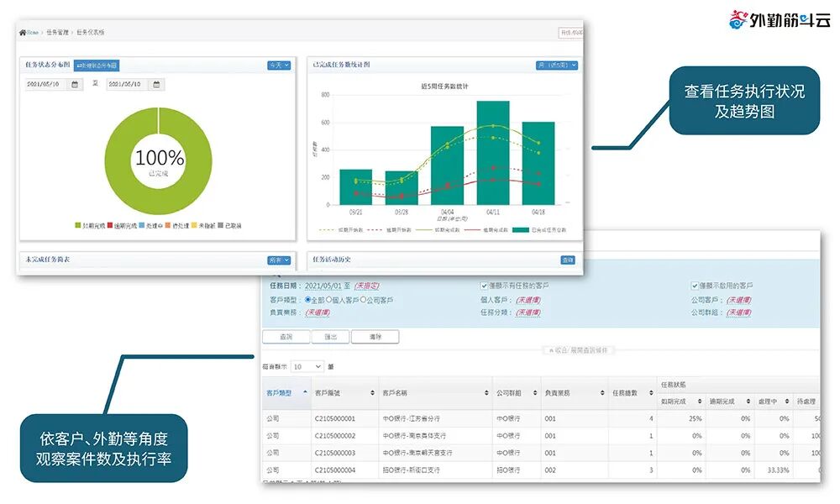Click customer number C2105000001 cell
The height and width of the screenshot is (504, 840).
pyautogui.click(x=335, y=419)
